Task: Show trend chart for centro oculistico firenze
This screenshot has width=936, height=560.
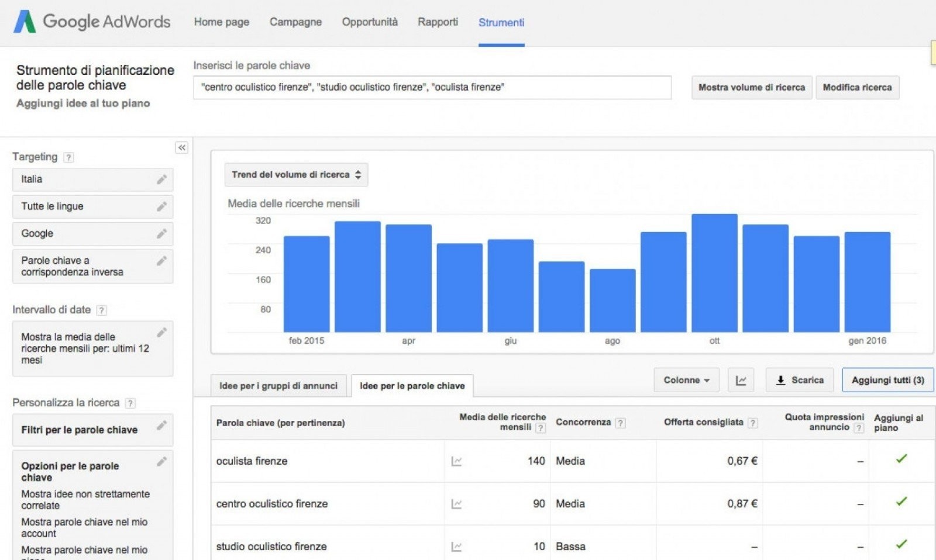Action: [x=457, y=504]
